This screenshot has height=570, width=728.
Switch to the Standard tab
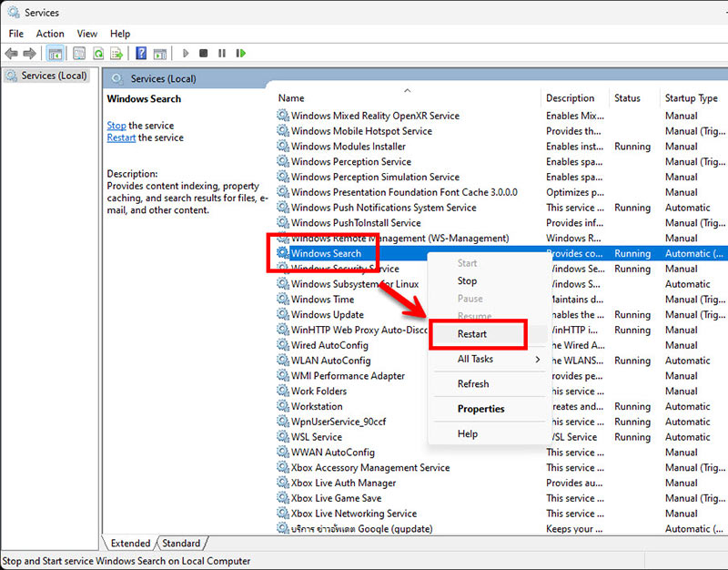[x=181, y=543]
